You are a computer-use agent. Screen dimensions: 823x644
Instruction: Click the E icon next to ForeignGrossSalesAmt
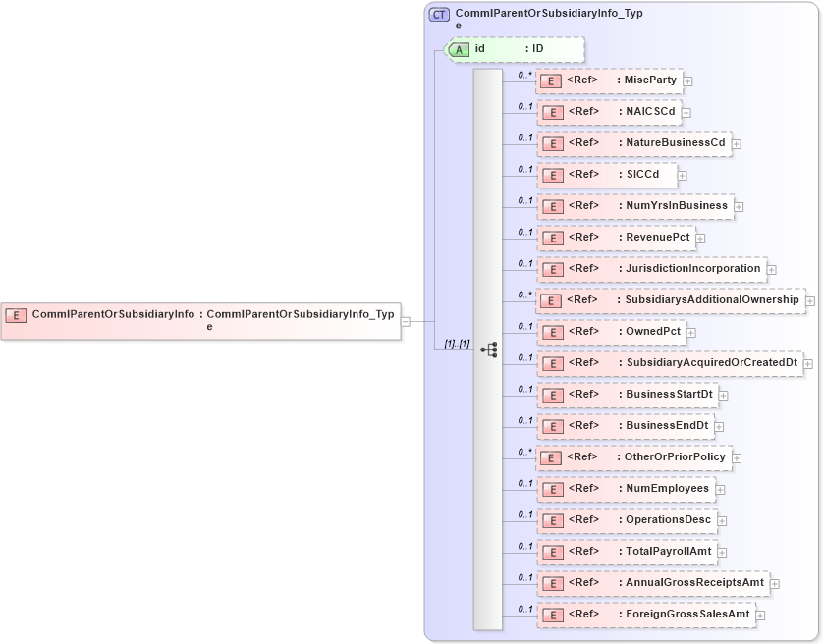point(551,614)
